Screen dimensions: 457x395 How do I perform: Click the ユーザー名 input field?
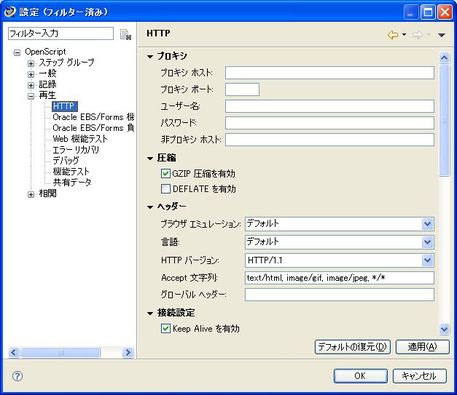[330, 106]
